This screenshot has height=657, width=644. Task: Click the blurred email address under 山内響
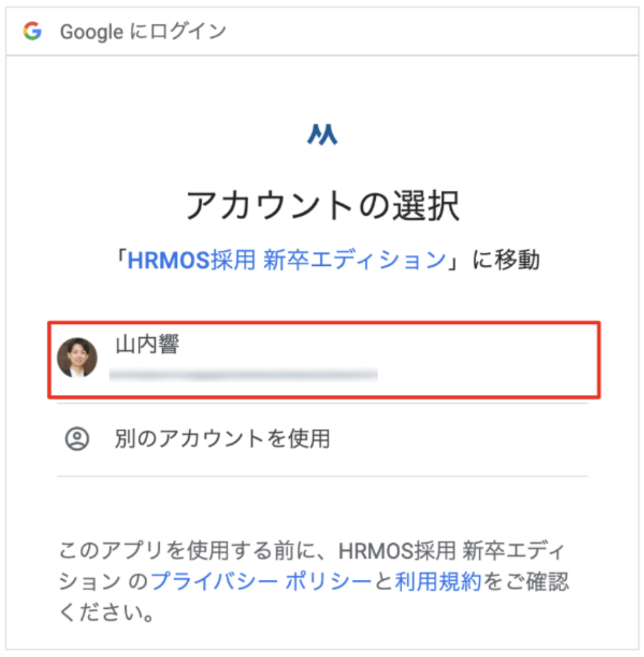[x=244, y=375]
